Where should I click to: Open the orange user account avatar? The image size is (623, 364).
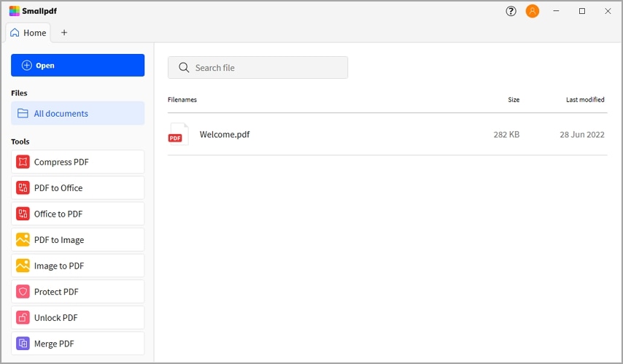click(533, 12)
